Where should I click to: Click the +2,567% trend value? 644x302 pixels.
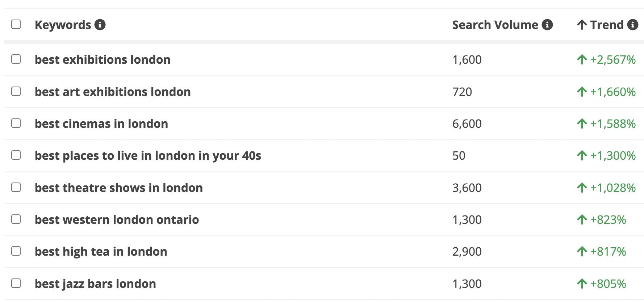point(613,59)
